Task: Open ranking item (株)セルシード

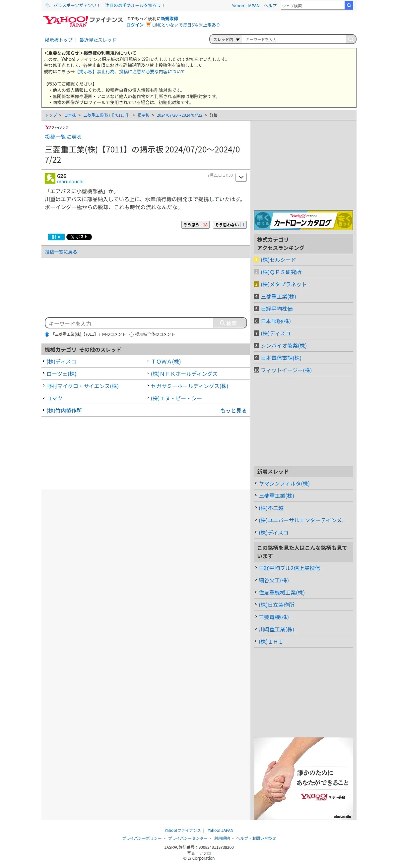Action: click(x=278, y=260)
